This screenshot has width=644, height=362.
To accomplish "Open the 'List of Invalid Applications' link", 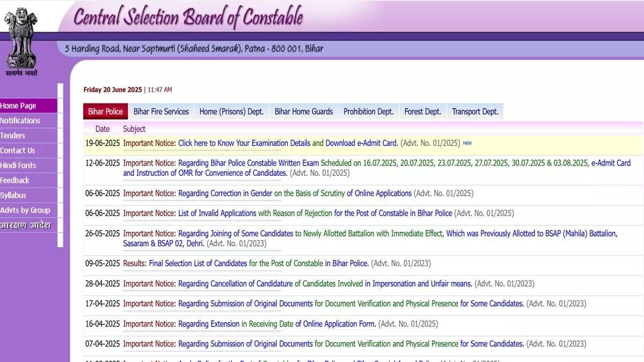I will 217,213.
